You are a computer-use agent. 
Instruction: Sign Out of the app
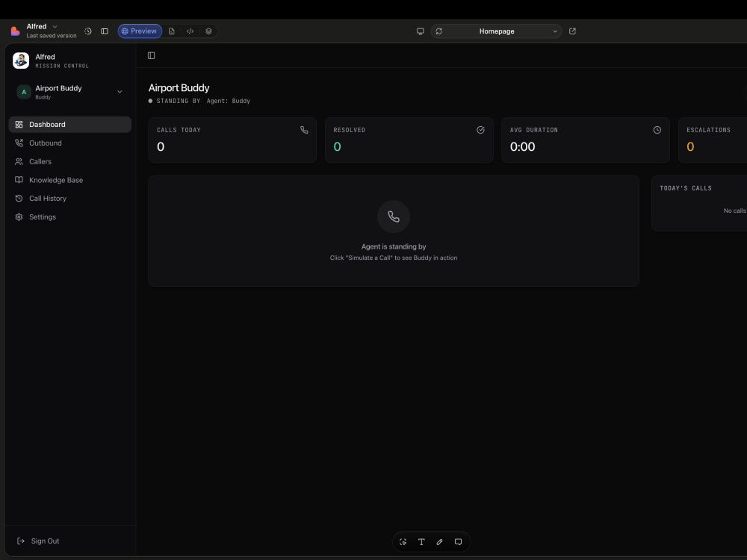pyautogui.click(x=38, y=541)
